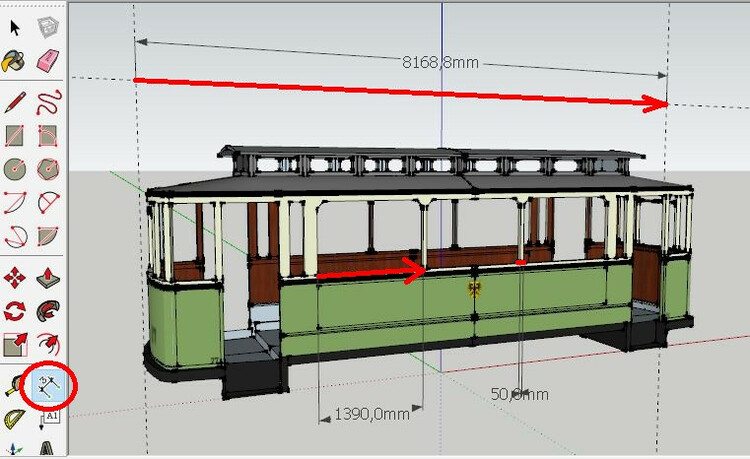
Task: Activate the Offset tool
Action: (x=48, y=345)
